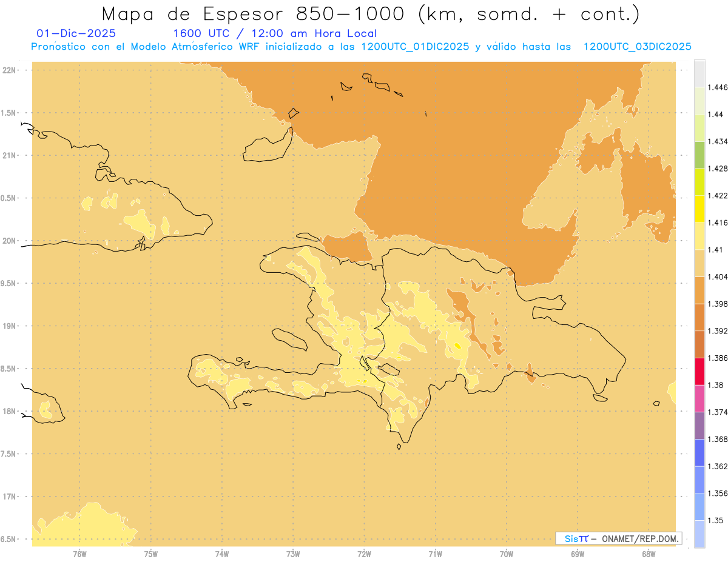Click the '22N' latitude label
This screenshot has height=562, width=728.
(8, 70)
